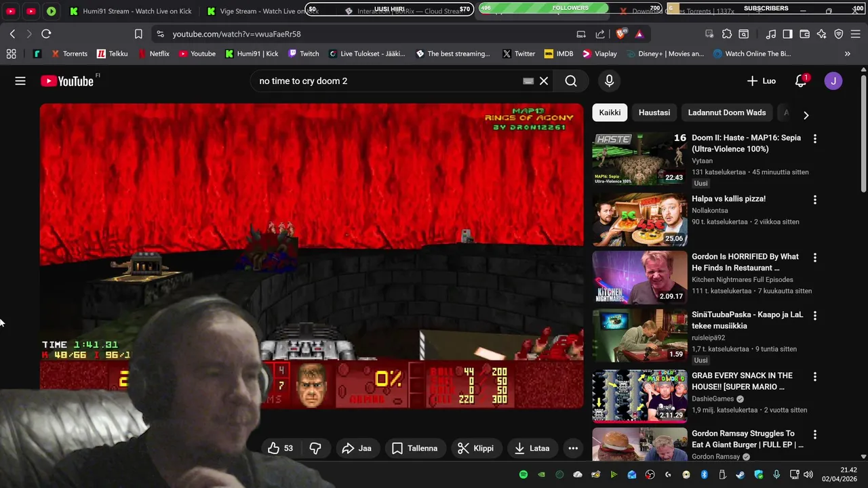The image size is (868, 488).
Task: Reload the page in browser
Action: pyautogui.click(x=46, y=34)
